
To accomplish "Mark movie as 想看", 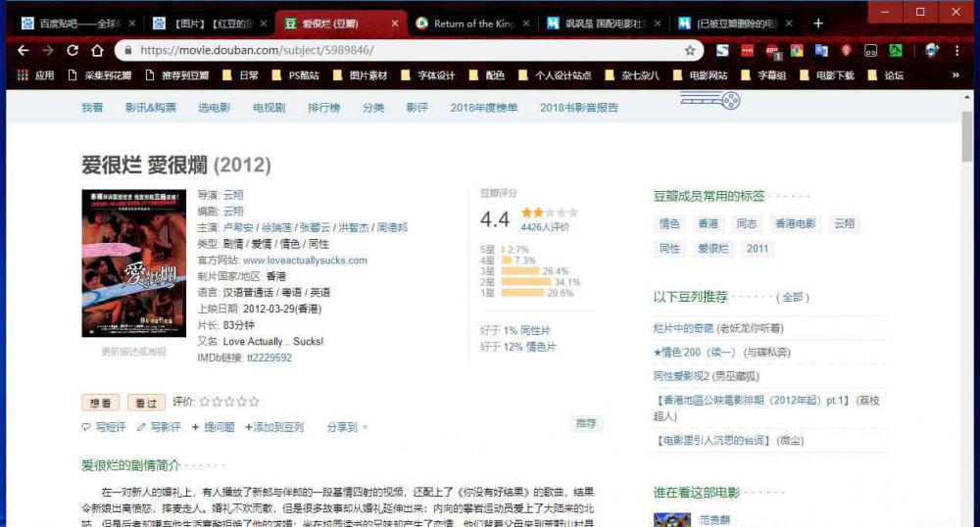I will tap(100, 403).
